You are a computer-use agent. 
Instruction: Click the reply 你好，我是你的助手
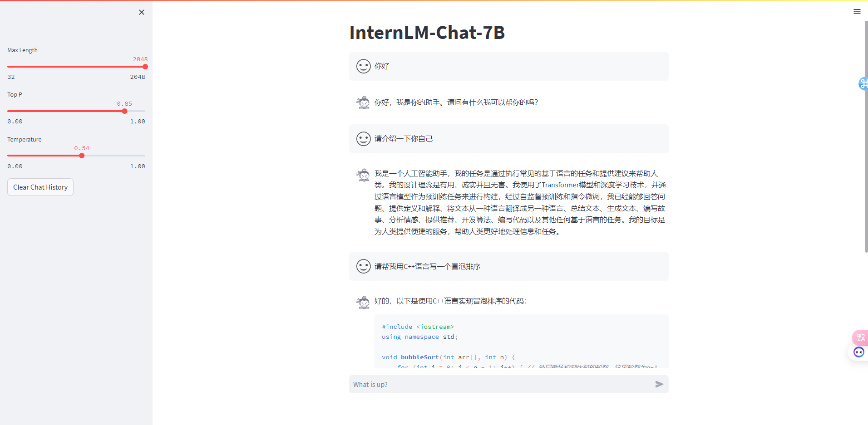tap(456, 103)
